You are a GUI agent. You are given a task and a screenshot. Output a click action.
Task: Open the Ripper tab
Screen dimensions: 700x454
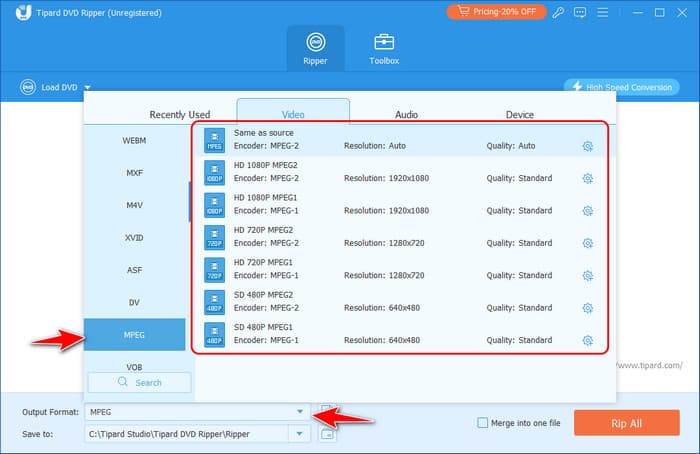point(315,49)
